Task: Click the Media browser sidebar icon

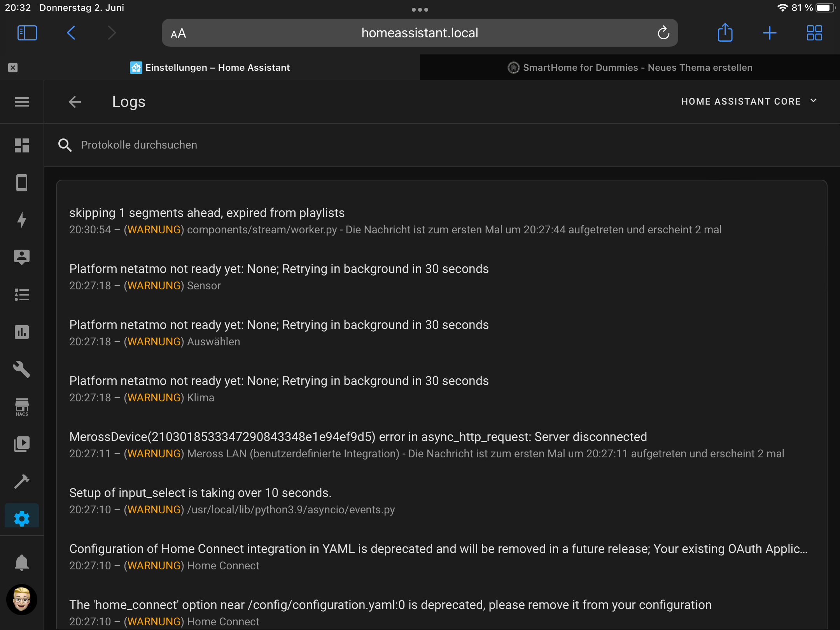Action: tap(22, 444)
